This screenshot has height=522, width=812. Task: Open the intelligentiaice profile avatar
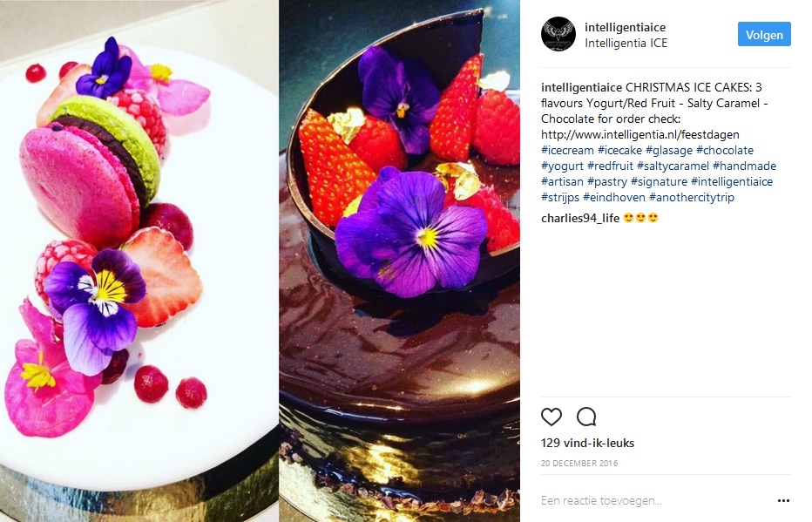click(558, 34)
